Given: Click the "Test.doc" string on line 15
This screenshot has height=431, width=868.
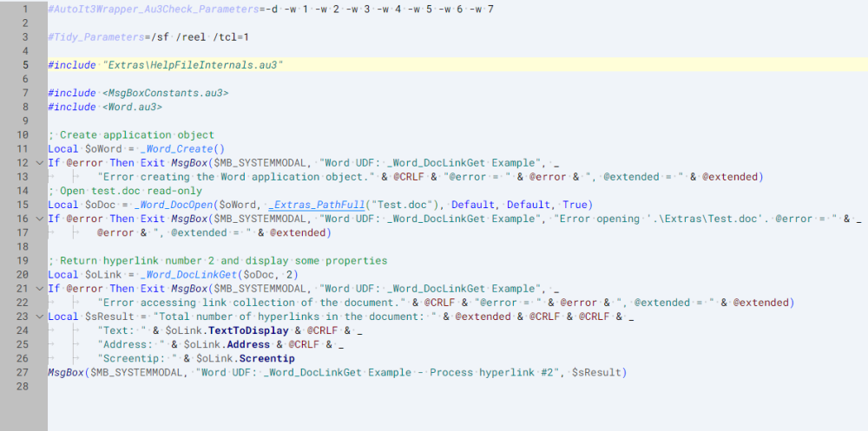Looking at the screenshot, I should coord(402,205).
